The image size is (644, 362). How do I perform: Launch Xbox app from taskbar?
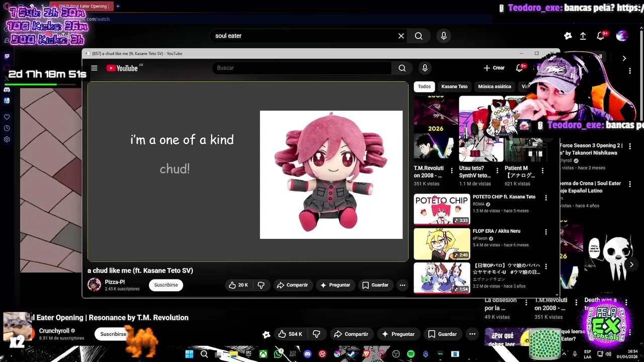click(x=263, y=354)
